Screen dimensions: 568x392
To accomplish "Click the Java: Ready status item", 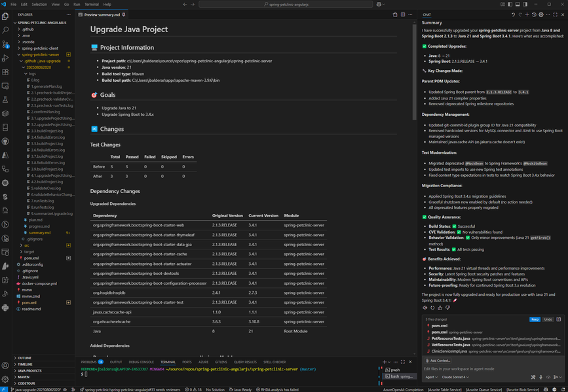I will [x=240, y=389].
